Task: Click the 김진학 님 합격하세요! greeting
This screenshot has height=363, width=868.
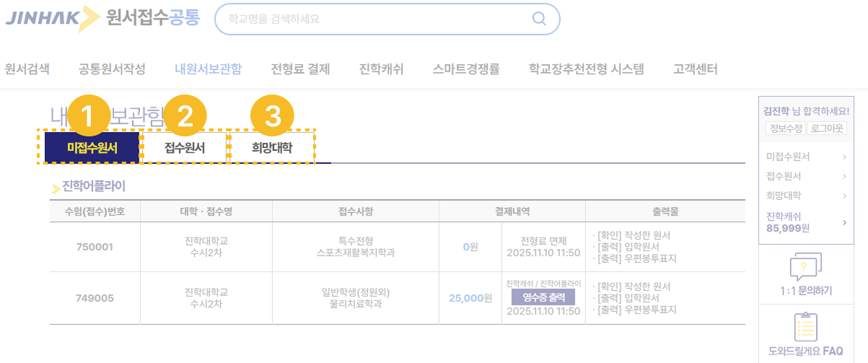Action: point(806,111)
